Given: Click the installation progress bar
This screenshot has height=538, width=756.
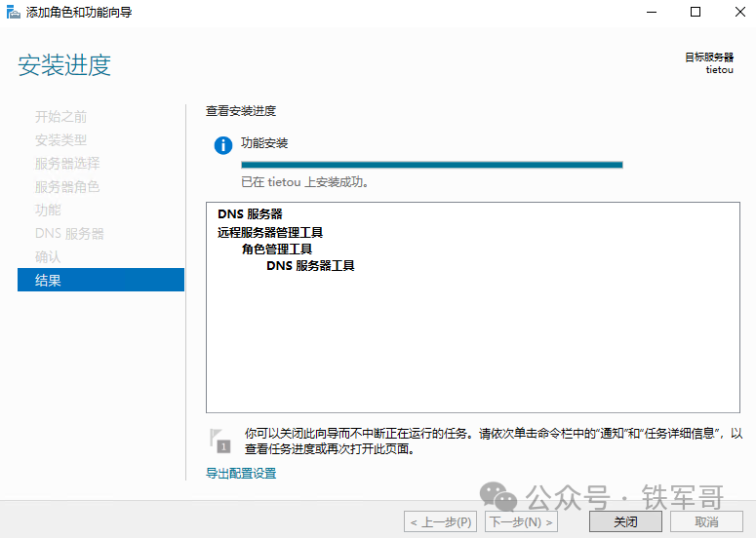Looking at the screenshot, I should pyautogui.click(x=432, y=165).
